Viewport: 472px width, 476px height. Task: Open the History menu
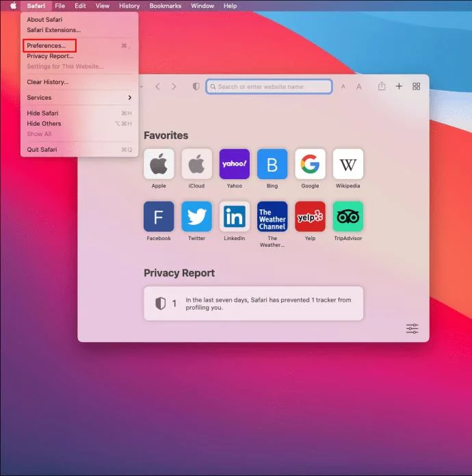coord(129,5)
